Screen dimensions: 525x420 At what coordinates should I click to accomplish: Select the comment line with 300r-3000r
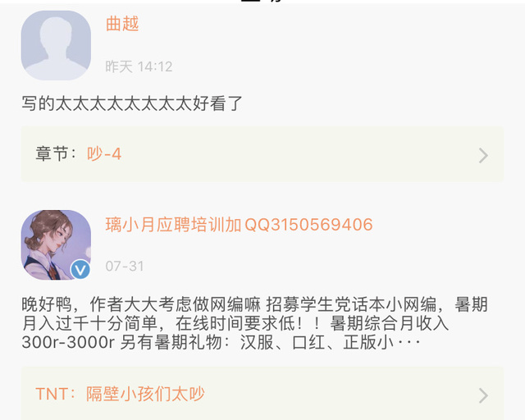click(221, 343)
